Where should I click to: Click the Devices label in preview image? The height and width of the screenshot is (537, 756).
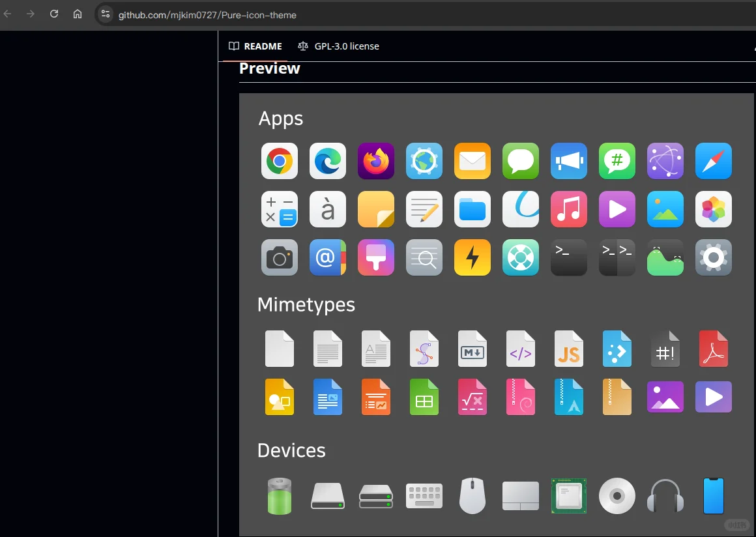(291, 450)
